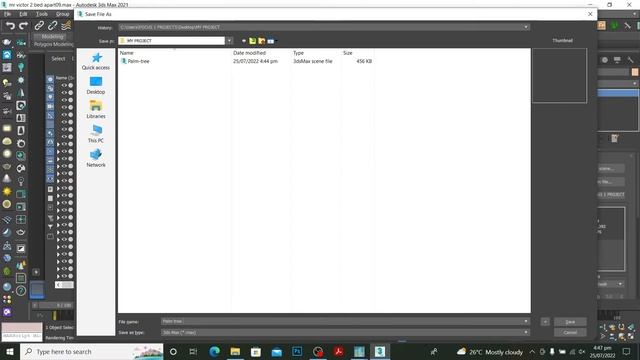Viewport: 640px width, 360px height.
Task: Switch to the Modeling ribbon tab
Action: coord(52,36)
